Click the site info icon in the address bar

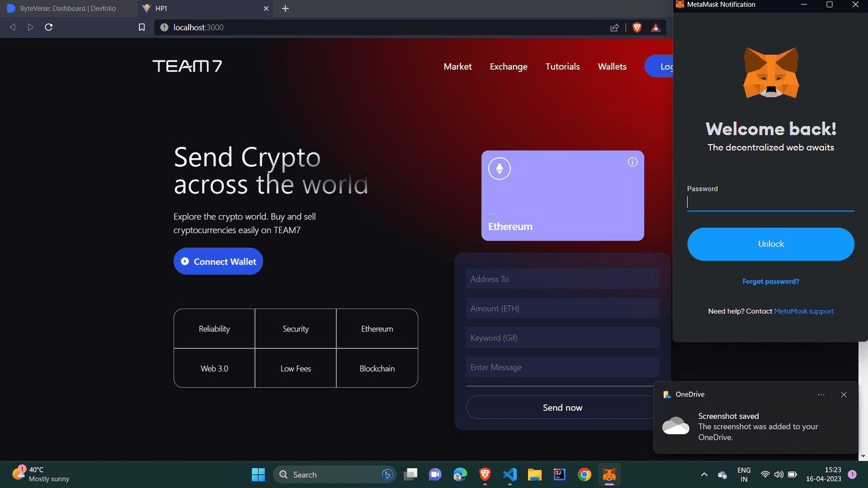(x=164, y=27)
